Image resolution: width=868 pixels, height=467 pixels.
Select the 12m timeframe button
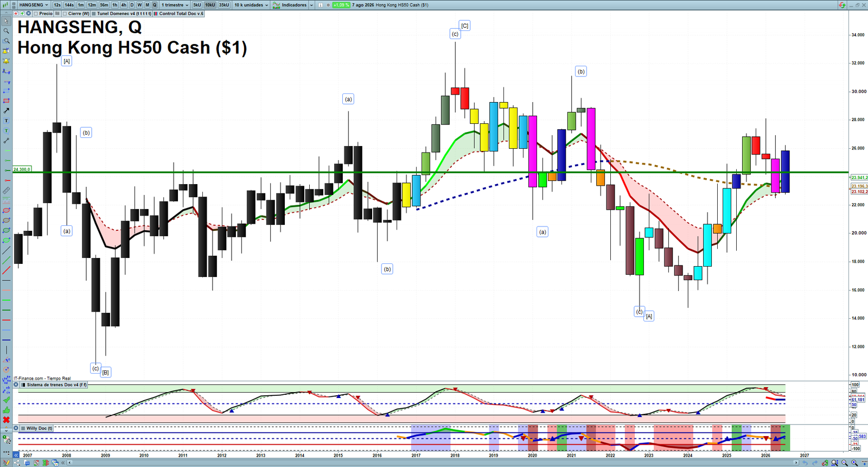coord(92,5)
